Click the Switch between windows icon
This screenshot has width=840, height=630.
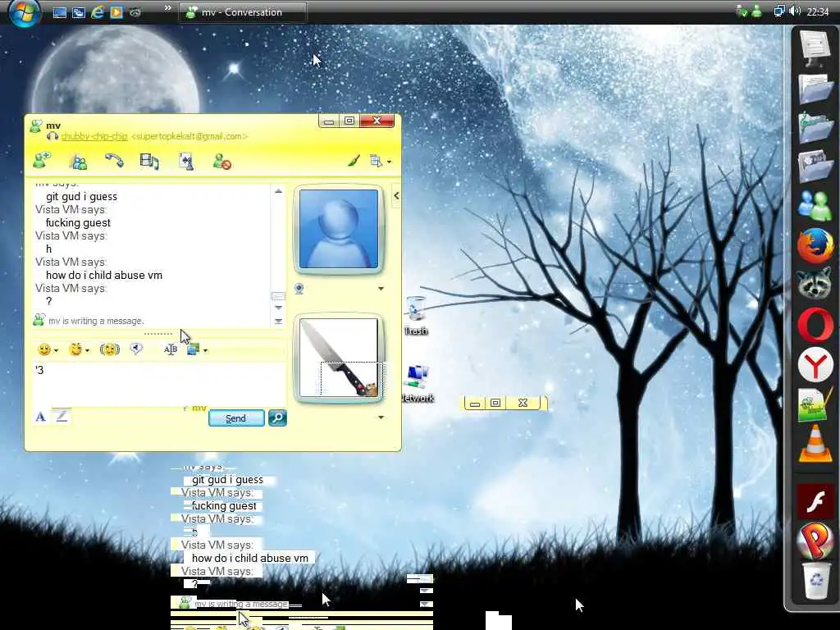pyautogui.click(x=78, y=12)
